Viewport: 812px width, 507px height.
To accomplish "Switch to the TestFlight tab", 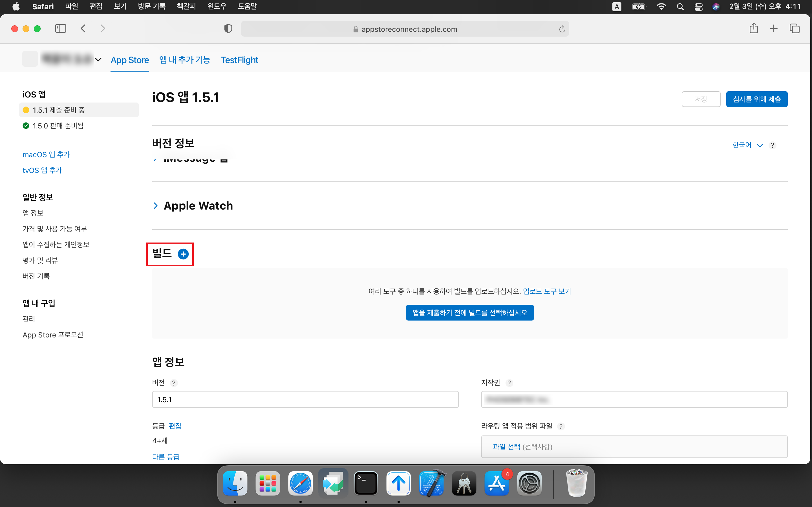I will pos(239,60).
